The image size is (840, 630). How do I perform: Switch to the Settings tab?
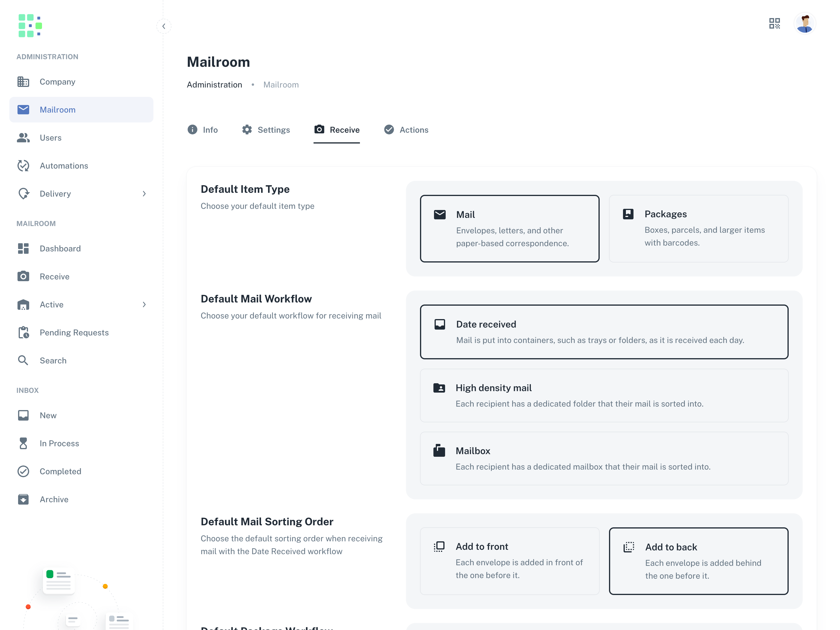[x=266, y=130]
